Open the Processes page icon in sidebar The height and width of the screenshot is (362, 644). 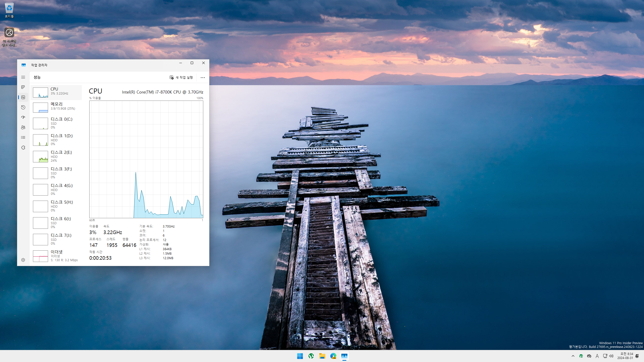23,87
